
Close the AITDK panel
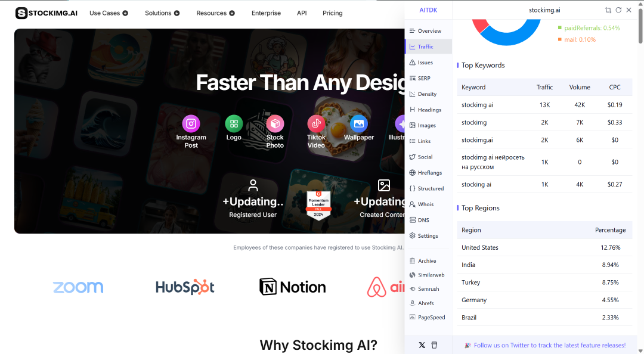(x=629, y=10)
